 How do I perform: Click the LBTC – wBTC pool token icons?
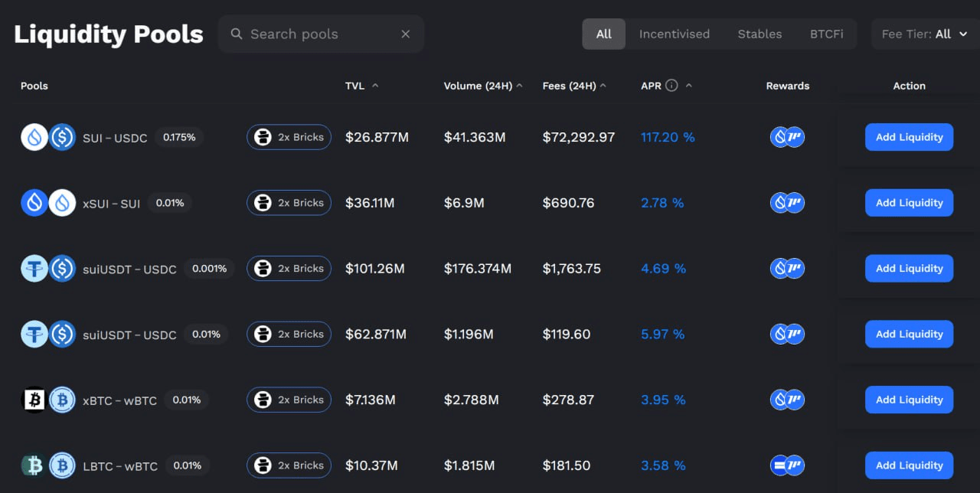tap(47, 465)
